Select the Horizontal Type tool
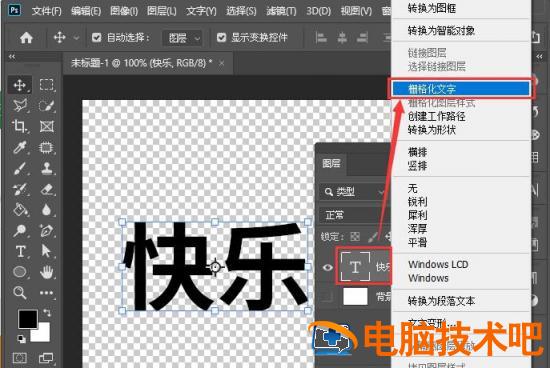Screen dimensions: 550x368 click(x=20, y=251)
